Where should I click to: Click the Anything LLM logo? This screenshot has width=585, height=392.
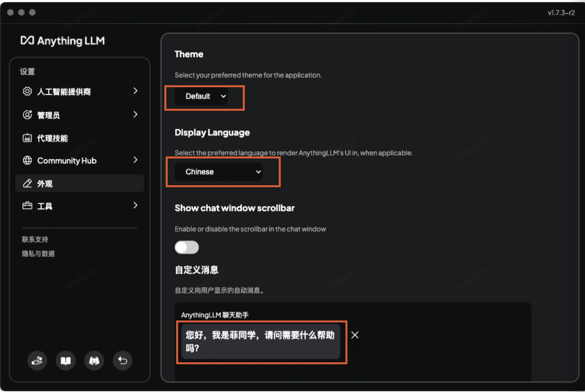coord(63,41)
